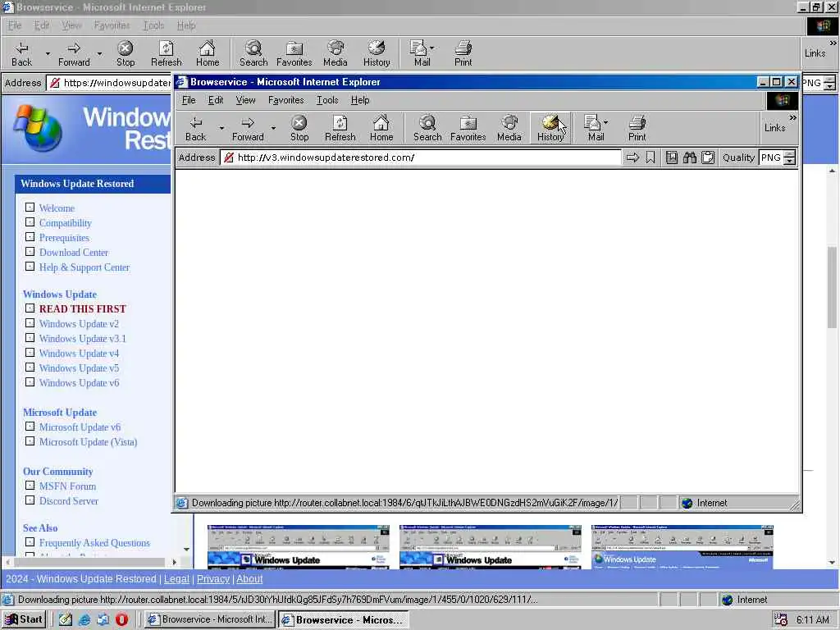
Task: Click Back icon in the background Browservice window
Action: click(21, 53)
